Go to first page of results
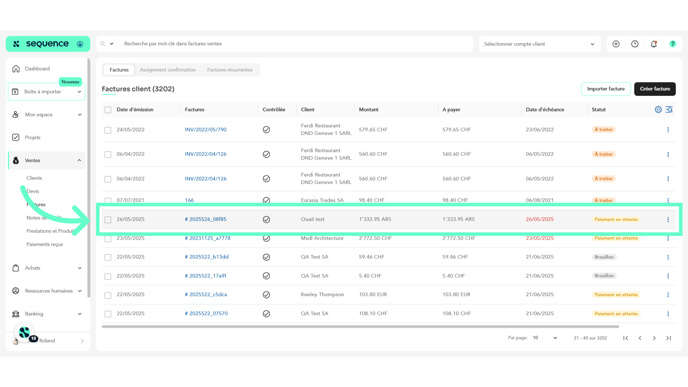The width and height of the screenshot is (688, 387). (626, 338)
